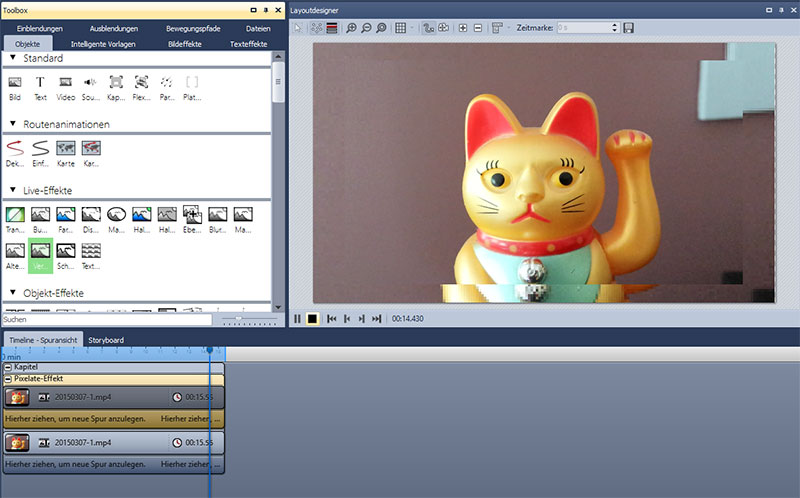Select the first 20150307-1.mp4 clip thumbnail

click(x=17, y=397)
